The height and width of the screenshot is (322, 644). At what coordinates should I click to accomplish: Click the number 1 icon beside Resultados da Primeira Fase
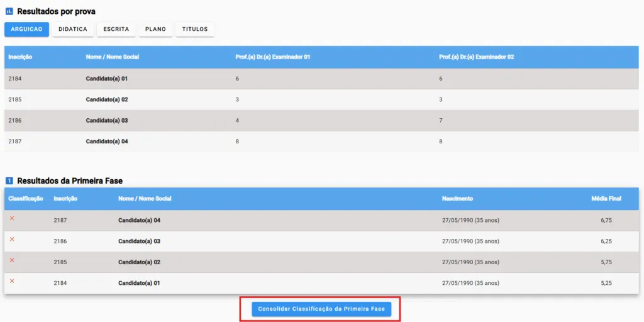[x=9, y=180]
